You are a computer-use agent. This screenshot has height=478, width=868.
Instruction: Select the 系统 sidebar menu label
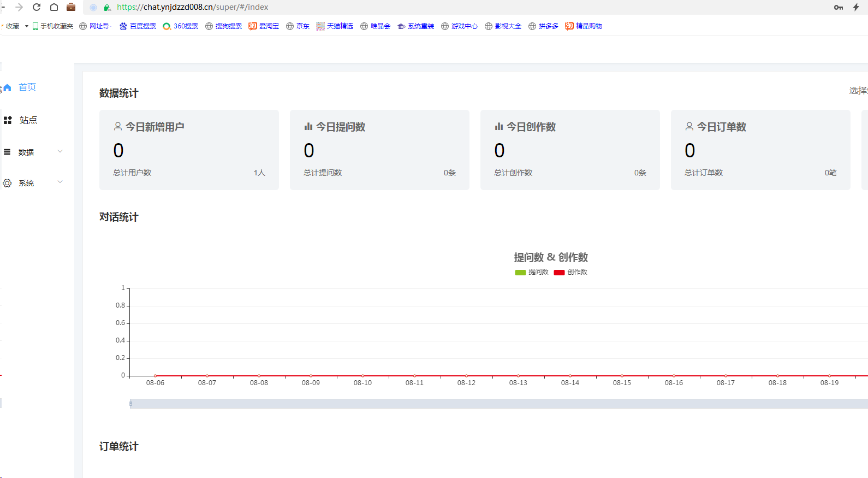pyautogui.click(x=26, y=184)
